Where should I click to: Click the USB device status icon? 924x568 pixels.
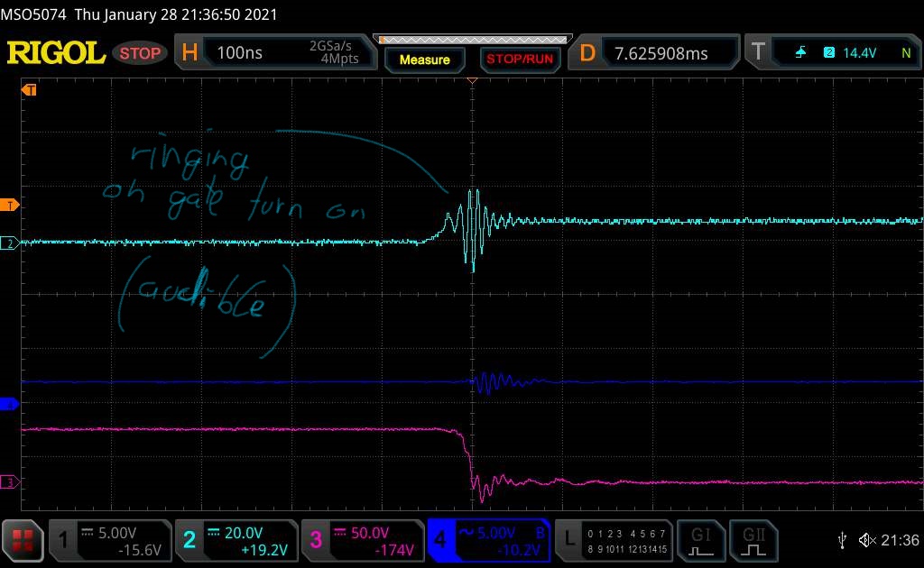842,540
